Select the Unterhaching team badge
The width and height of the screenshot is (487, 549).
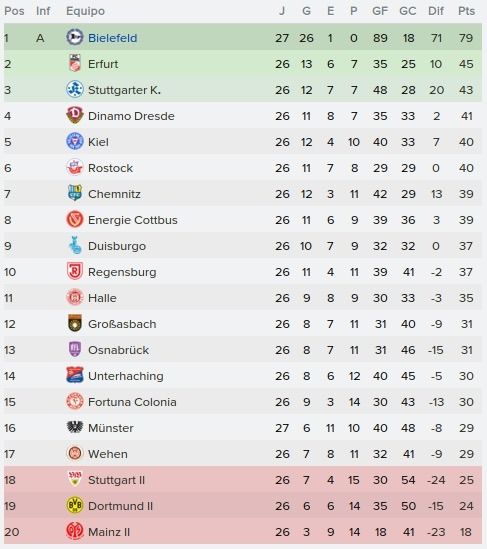tap(75, 375)
